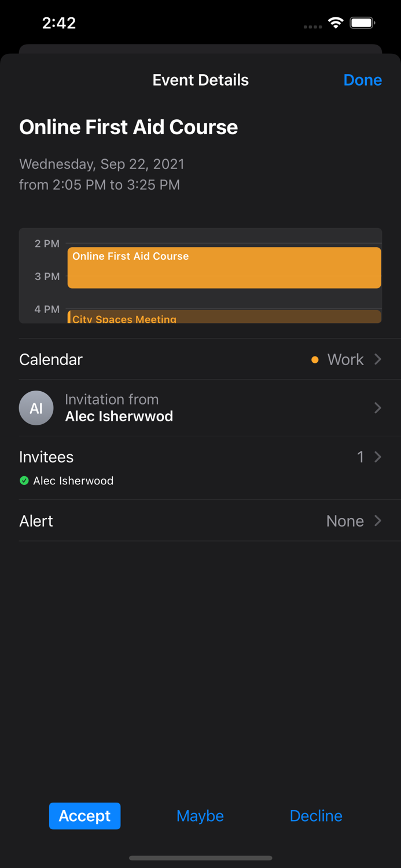The height and width of the screenshot is (868, 401).
Task: Tap the orange Work calendar color dot
Action: tap(315, 359)
